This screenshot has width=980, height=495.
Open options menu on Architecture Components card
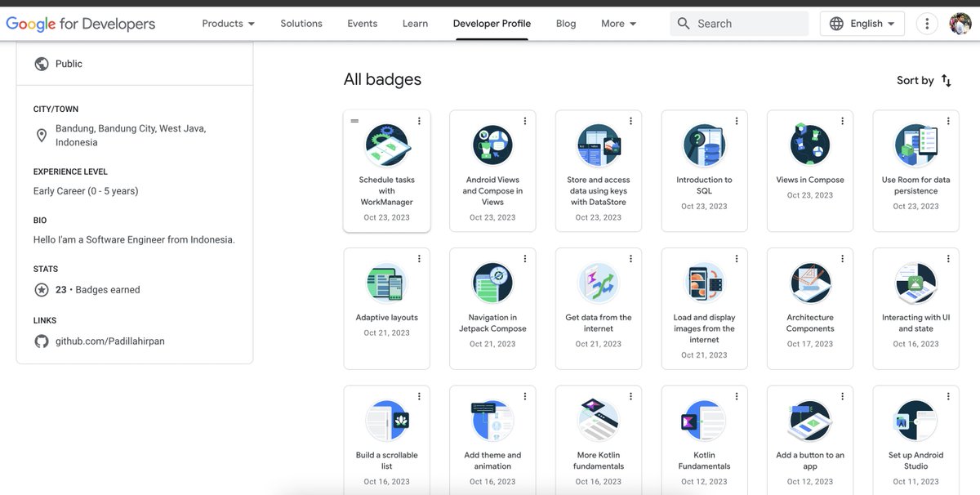842,259
